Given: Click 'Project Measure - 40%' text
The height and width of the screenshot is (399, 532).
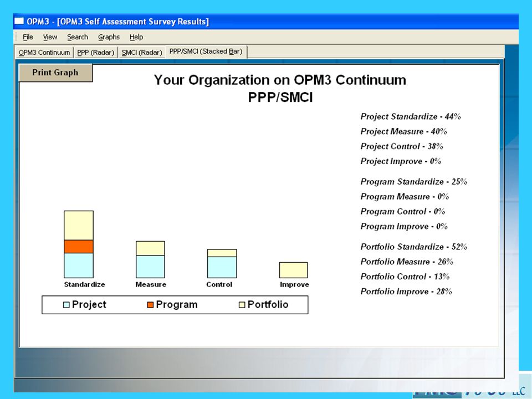Looking at the screenshot, I should click(404, 132).
